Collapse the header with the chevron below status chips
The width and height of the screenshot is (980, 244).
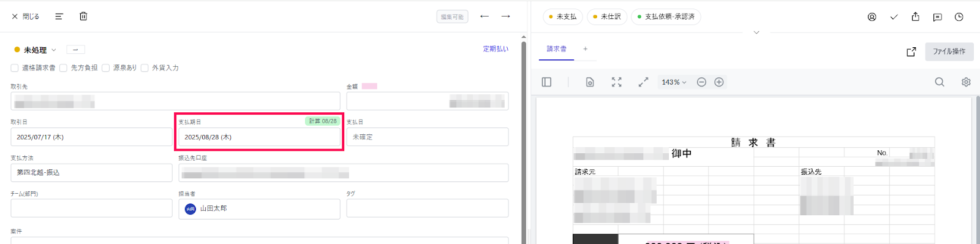pyautogui.click(x=756, y=32)
